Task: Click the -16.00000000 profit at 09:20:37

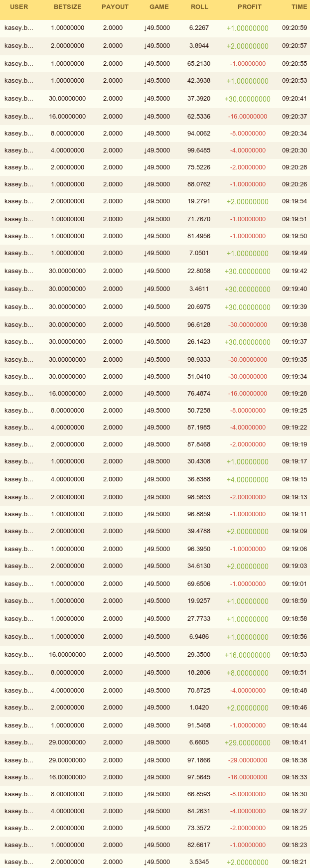Action: (248, 117)
